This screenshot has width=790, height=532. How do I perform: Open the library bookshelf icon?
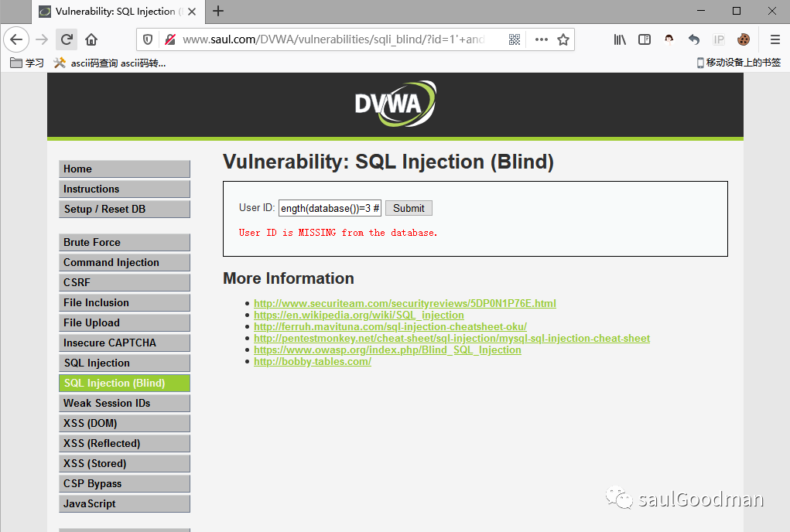coord(620,39)
